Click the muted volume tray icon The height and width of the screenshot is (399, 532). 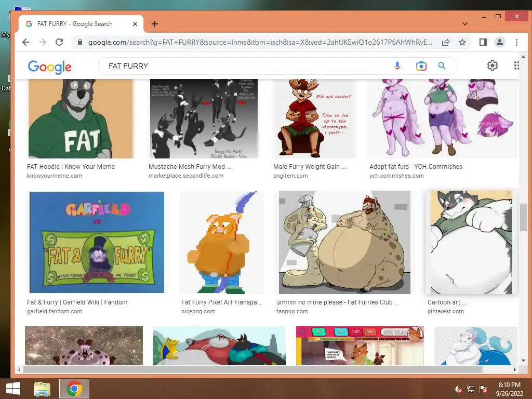pyautogui.click(x=458, y=389)
